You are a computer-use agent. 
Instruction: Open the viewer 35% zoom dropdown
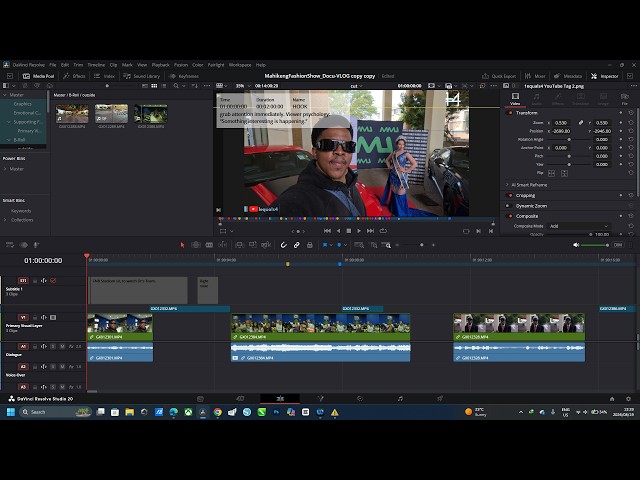point(243,86)
